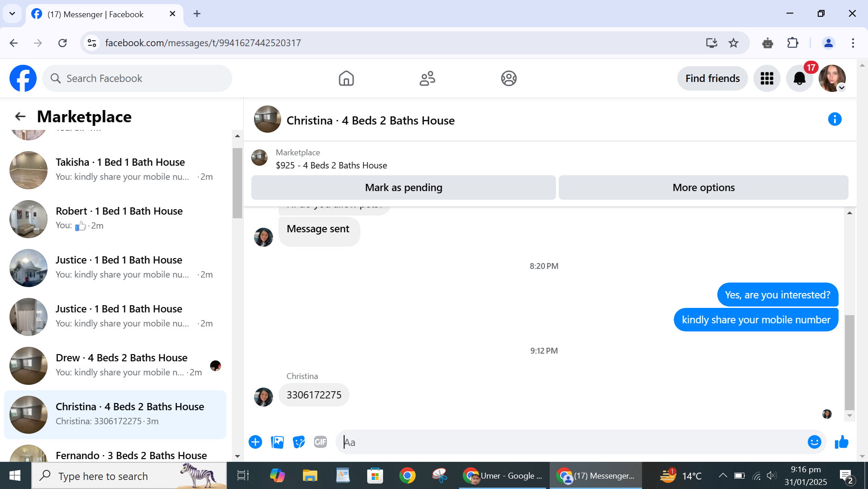Open the Facebook Home icon
868x489 pixels.
pos(346,78)
